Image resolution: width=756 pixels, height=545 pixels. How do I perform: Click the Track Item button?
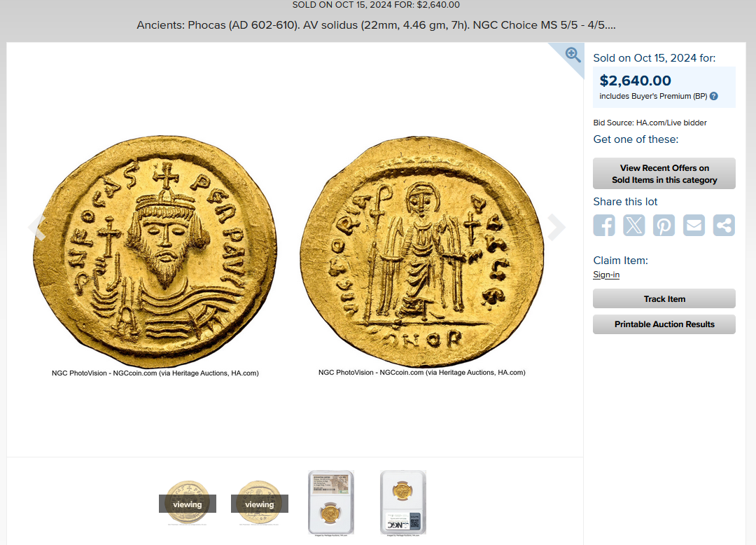pos(664,298)
